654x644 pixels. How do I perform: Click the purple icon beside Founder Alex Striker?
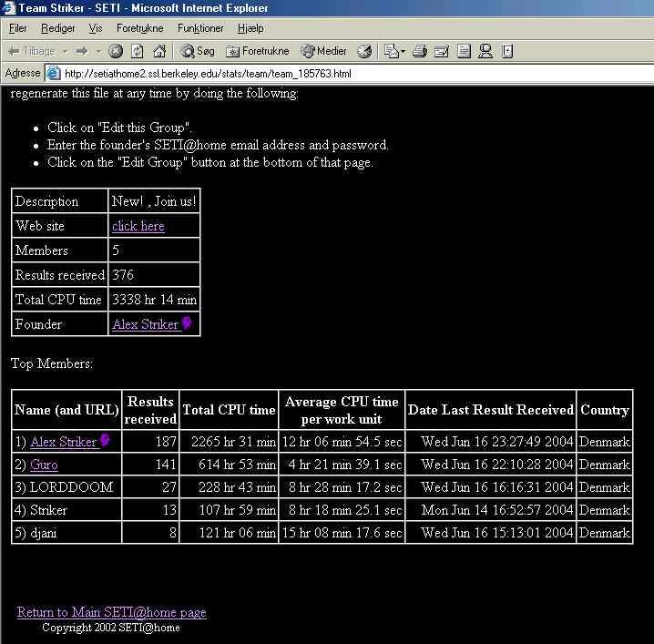(x=187, y=322)
